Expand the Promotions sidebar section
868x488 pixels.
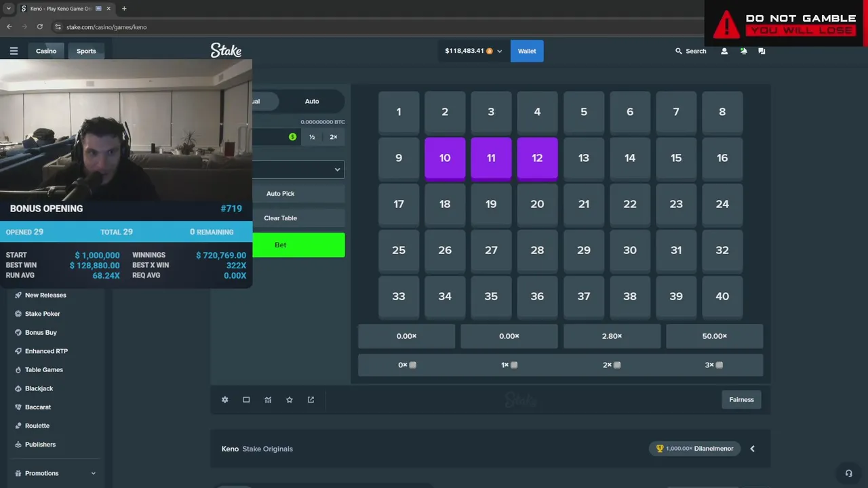click(55, 473)
